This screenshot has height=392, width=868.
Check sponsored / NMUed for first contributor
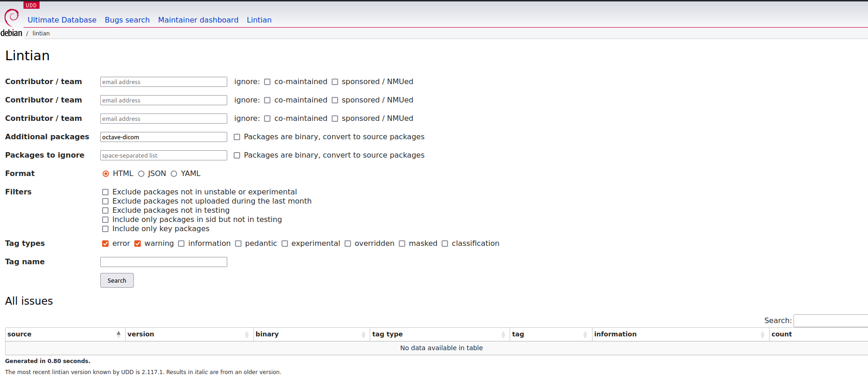(x=335, y=82)
